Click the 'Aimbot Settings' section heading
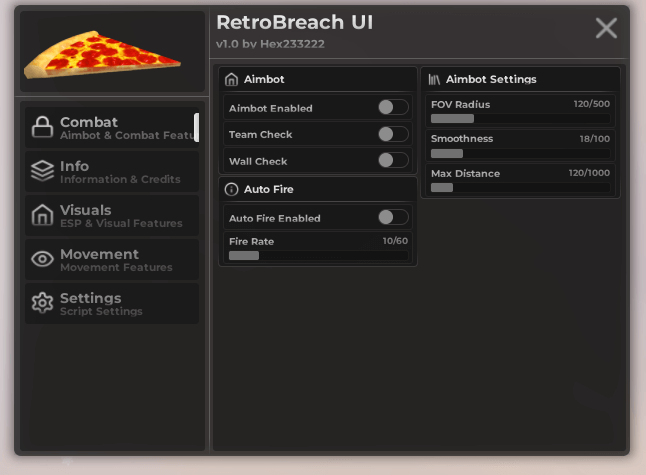 491,79
